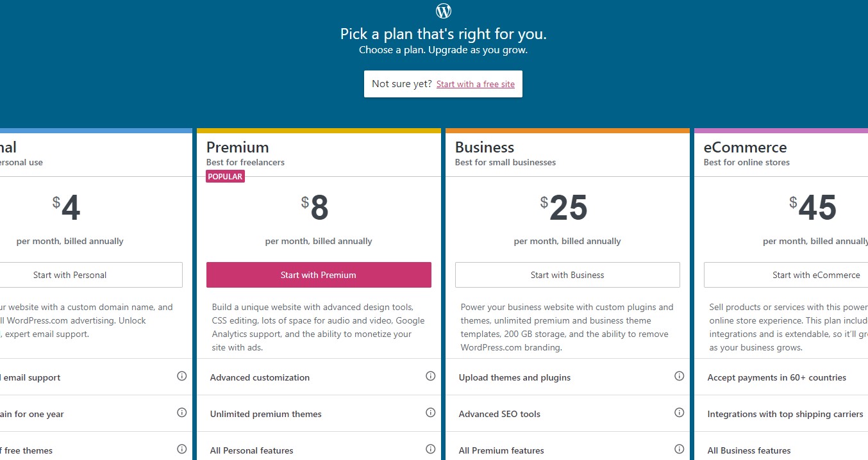Viewport: 868px width, 460px height.
Task: Click the info icon for All Business features row
Action: [864, 450]
